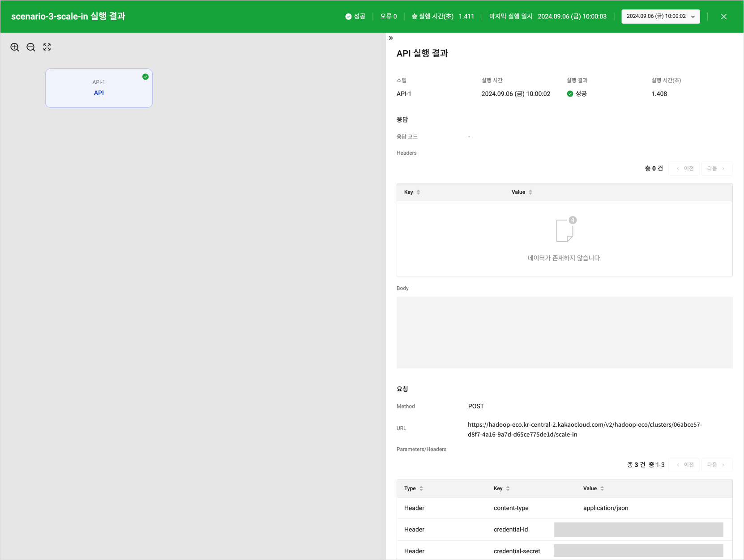Fit the canvas to screen
The image size is (744, 560).
[x=47, y=47]
